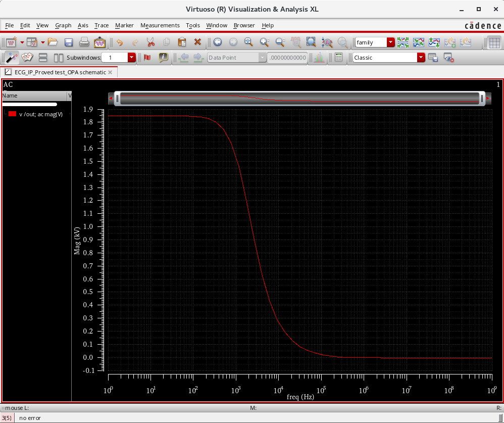Image resolution: width=504 pixels, height=423 pixels.
Task: Click the card layout icon
Action: coord(27,58)
